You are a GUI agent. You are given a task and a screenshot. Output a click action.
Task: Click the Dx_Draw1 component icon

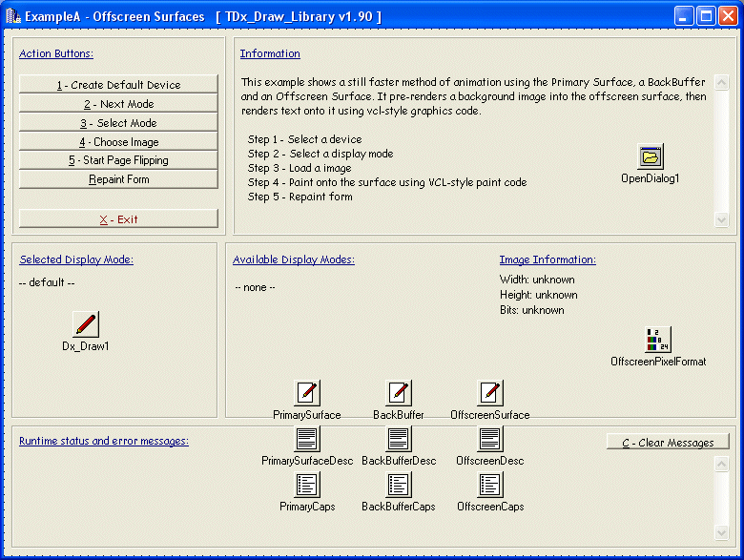(x=86, y=324)
